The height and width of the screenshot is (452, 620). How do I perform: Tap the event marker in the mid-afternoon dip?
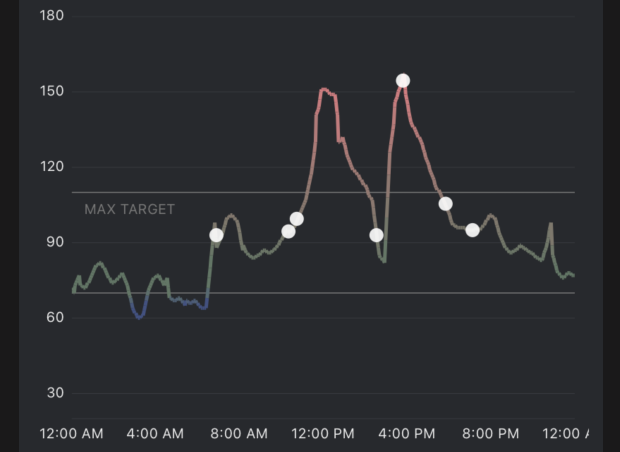click(376, 236)
